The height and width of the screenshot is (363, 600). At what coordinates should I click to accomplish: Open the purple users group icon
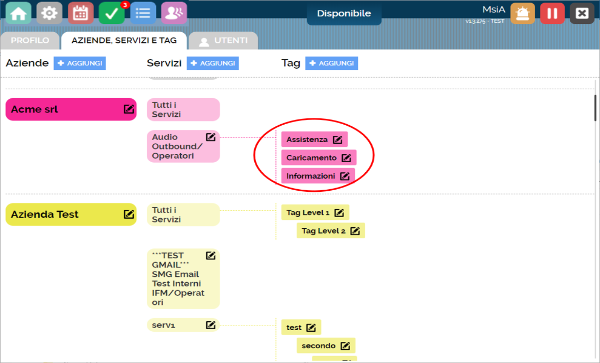tap(174, 13)
